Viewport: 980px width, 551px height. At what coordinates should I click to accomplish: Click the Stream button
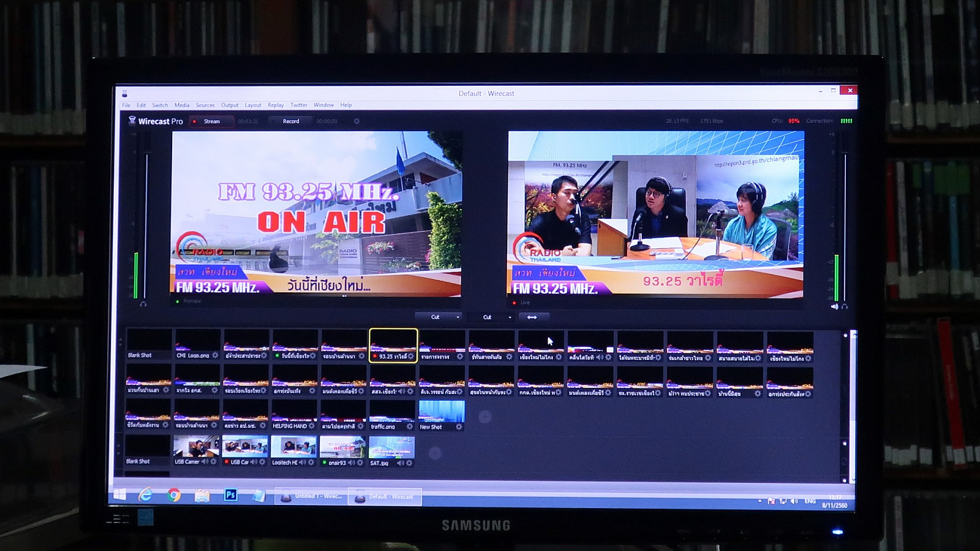pyautogui.click(x=211, y=121)
